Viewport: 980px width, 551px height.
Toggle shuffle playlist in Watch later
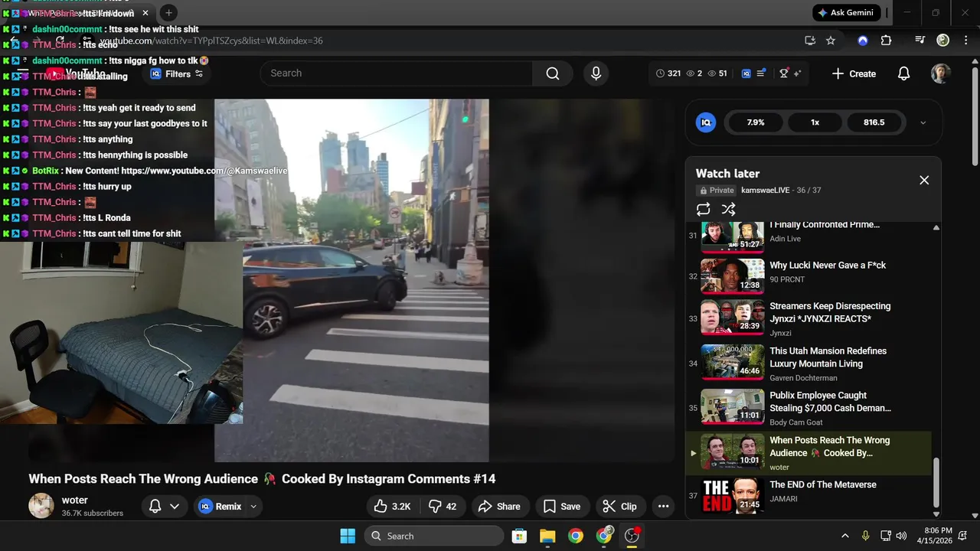(x=728, y=209)
